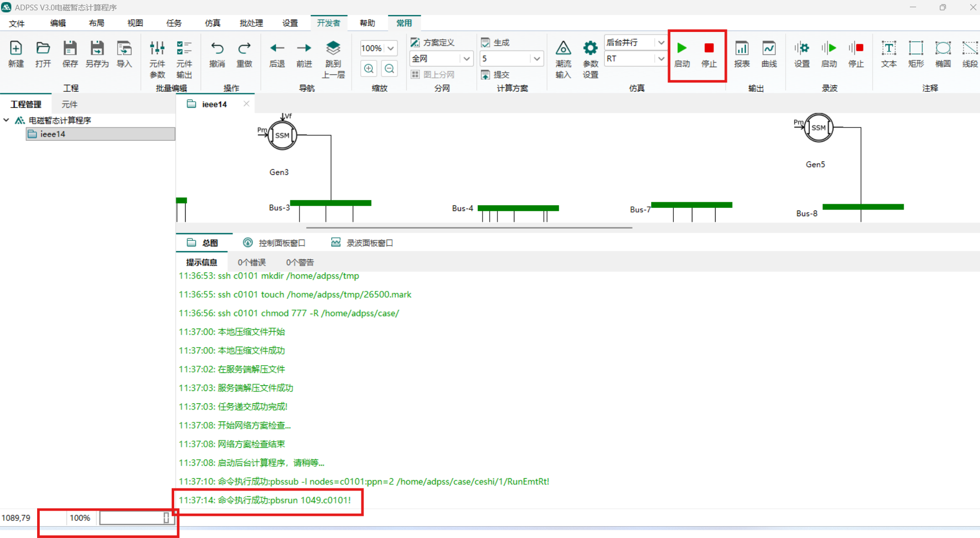
Task: Click the 跳到上一层 layers icon
Action: click(333, 59)
